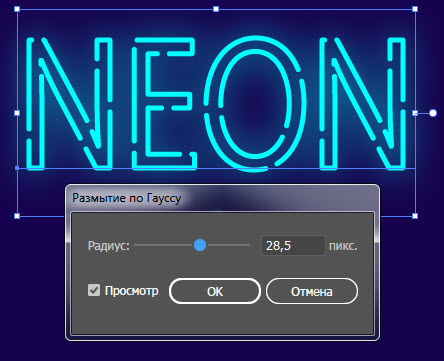
Task: Click the round widget right of the bounding box
Action: point(433,113)
